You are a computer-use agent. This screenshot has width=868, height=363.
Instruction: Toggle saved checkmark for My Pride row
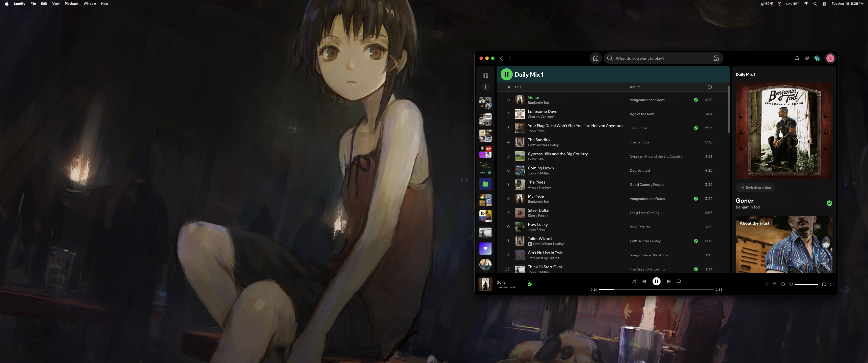[696, 199]
